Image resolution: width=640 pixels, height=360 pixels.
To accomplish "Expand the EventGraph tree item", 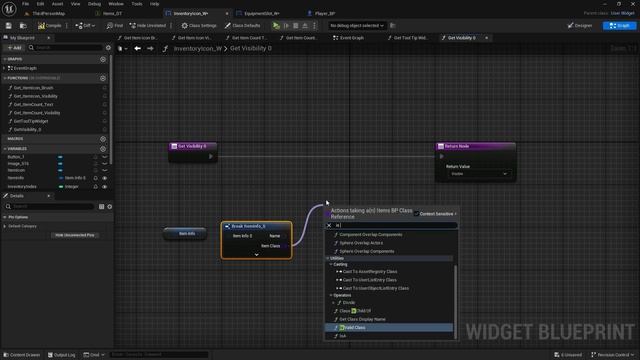I will coord(4,68).
